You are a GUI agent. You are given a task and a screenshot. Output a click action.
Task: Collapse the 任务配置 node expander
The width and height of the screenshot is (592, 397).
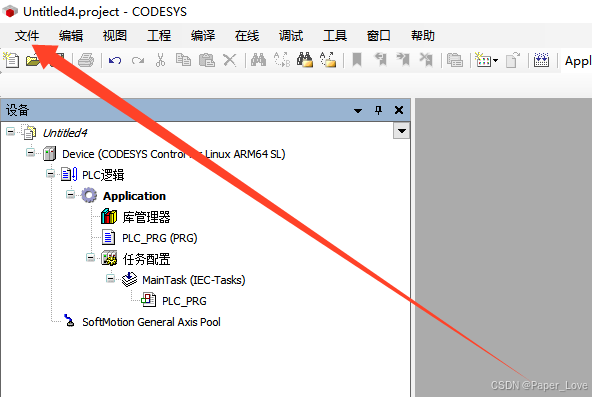pos(90,258)
